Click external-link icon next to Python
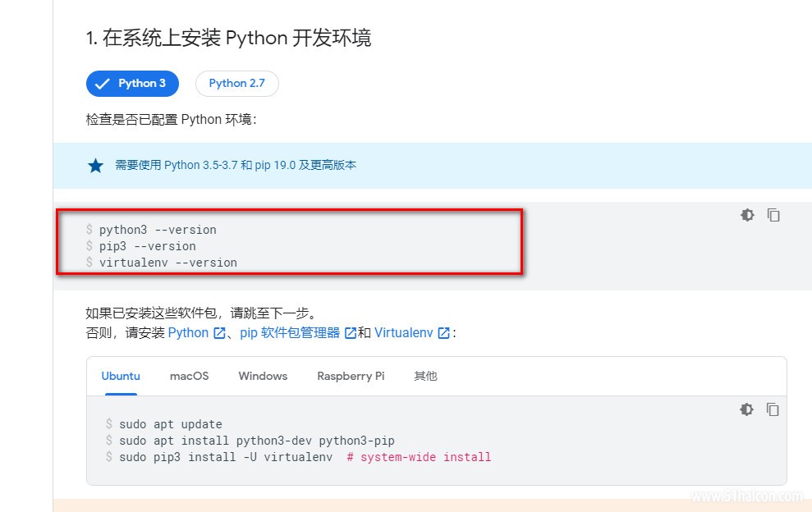 point(219,333)
